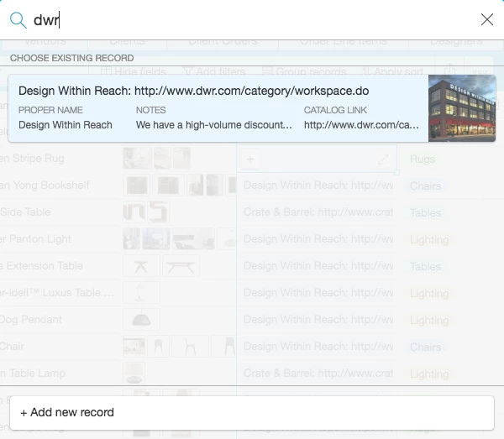Click Lighting tag in Panton Light row

429,239
